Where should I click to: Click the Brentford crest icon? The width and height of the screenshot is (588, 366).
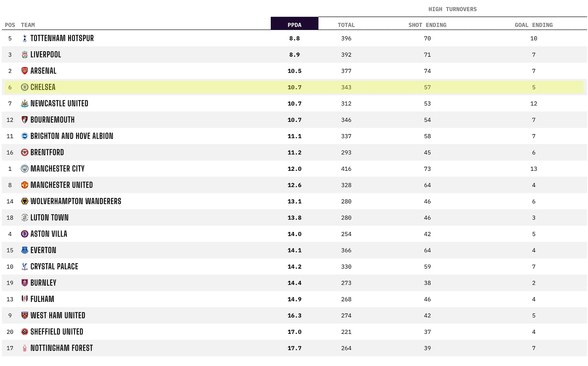pyautogui.click(x=25, y=152)
